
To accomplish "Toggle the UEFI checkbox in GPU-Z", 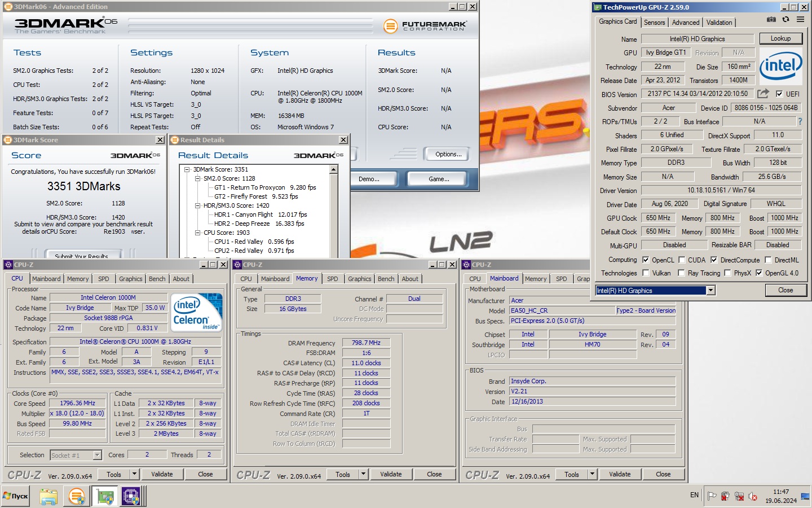I will 779,94.
